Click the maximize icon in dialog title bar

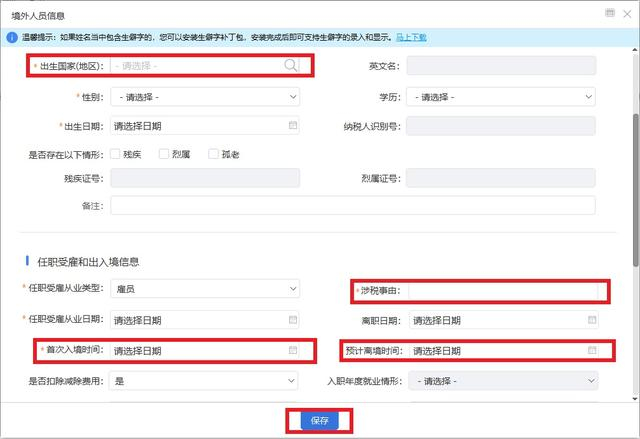(610, 13)
